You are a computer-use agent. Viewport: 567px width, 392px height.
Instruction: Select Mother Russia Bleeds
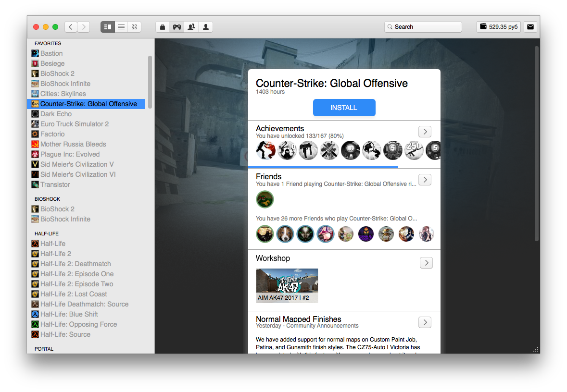coord(86,144)
